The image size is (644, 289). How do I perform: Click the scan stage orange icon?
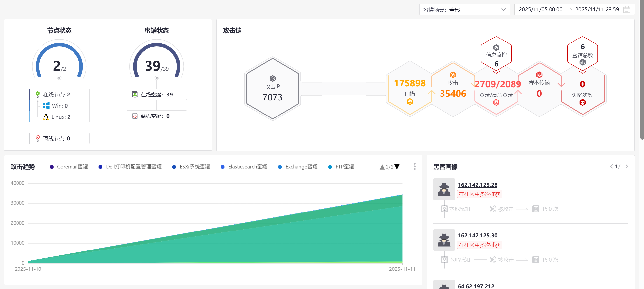(409, 102)
